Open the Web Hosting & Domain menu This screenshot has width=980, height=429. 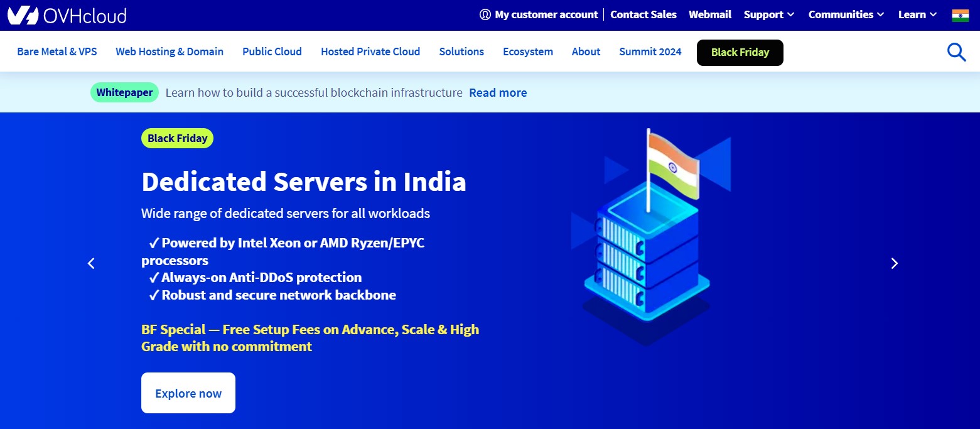pyautogui.click(x=170, y=52)
